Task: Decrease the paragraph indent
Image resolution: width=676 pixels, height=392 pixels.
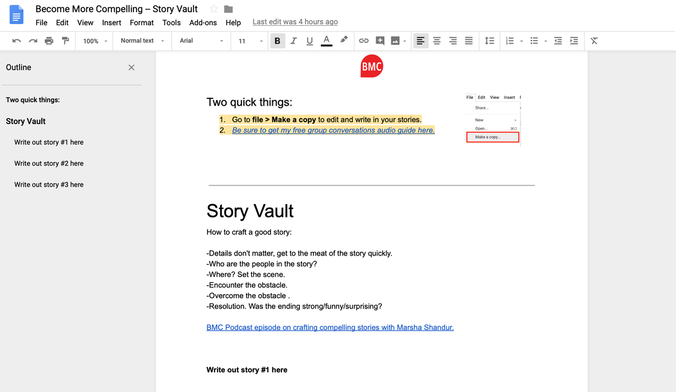Action: (558, 41)
